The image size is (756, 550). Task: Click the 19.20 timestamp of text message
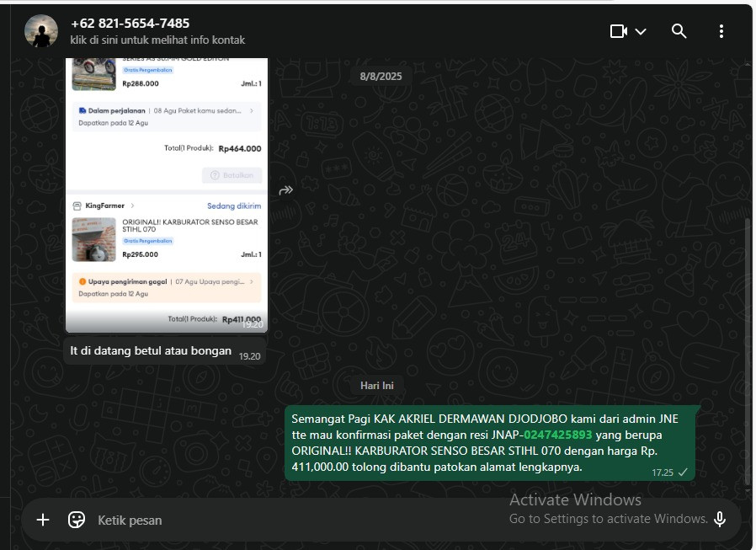[249, 356]
